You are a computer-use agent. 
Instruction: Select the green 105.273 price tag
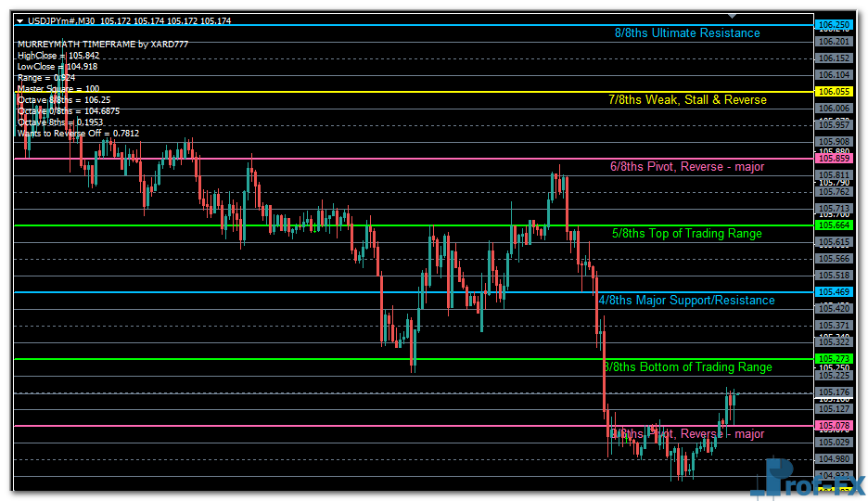click(x=833, y=359)
